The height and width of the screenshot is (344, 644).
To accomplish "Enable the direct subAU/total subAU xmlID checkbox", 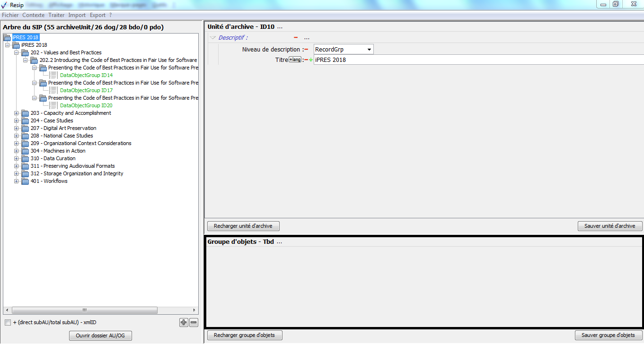I will [x=8, y=323].
